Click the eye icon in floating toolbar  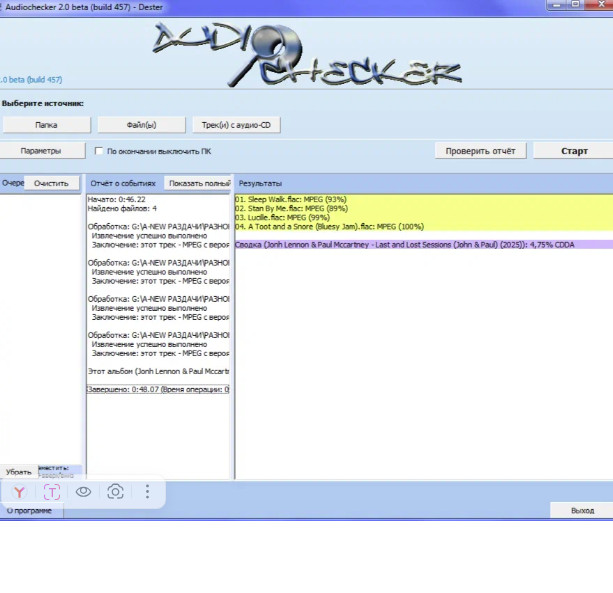tap(84, 491)
